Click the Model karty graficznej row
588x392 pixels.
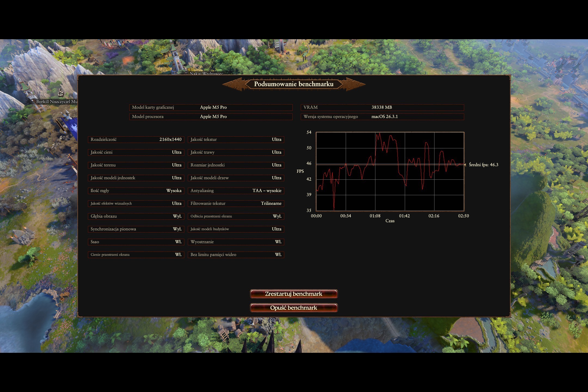pyautogui.click(x=211, y=107)
